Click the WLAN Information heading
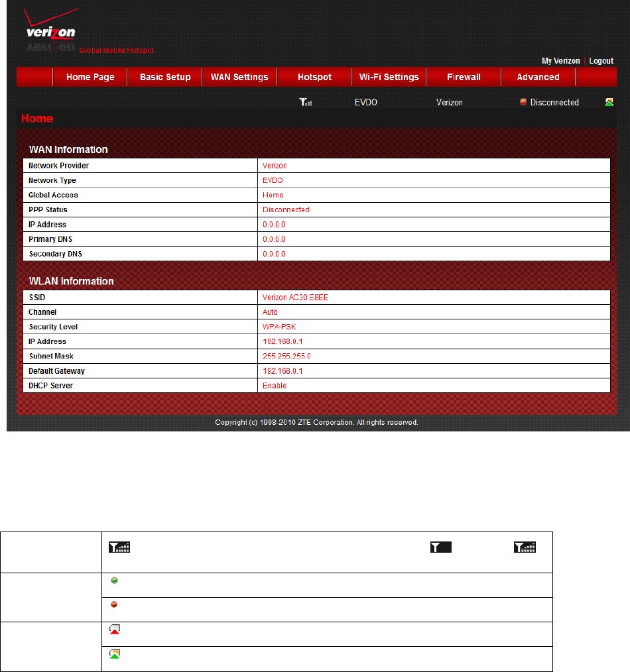Viewport: 630px width, 672px height. pos(71,281)
